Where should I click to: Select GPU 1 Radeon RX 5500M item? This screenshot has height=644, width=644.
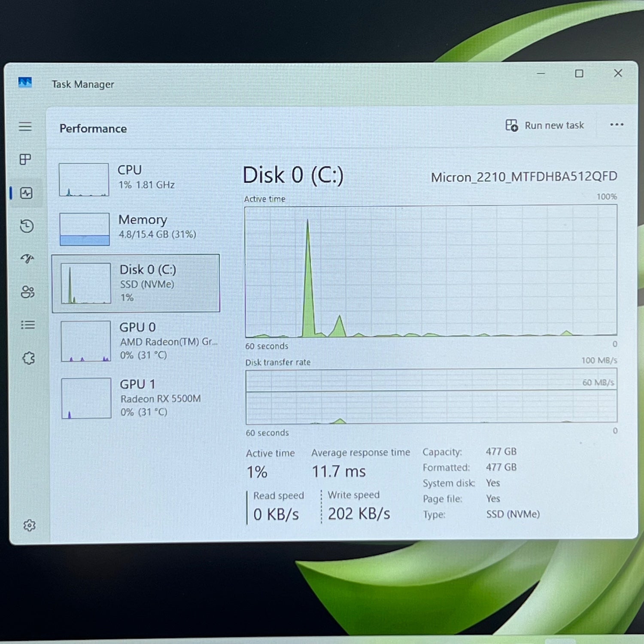[137, 398]
